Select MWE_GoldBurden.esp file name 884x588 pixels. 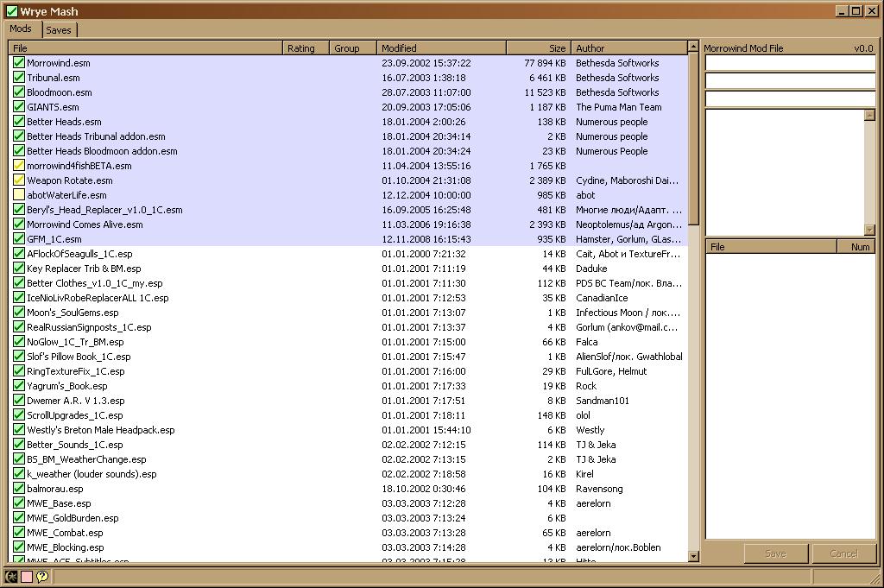[73, 517]
